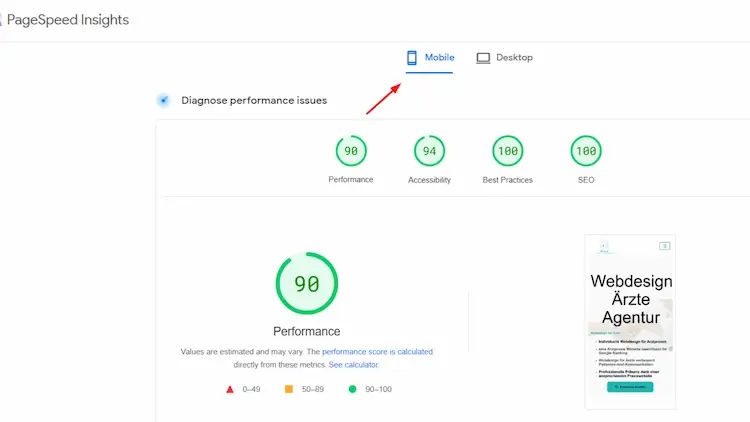
Task: Click the Accessibility label under the score
Action: [429, 180]
